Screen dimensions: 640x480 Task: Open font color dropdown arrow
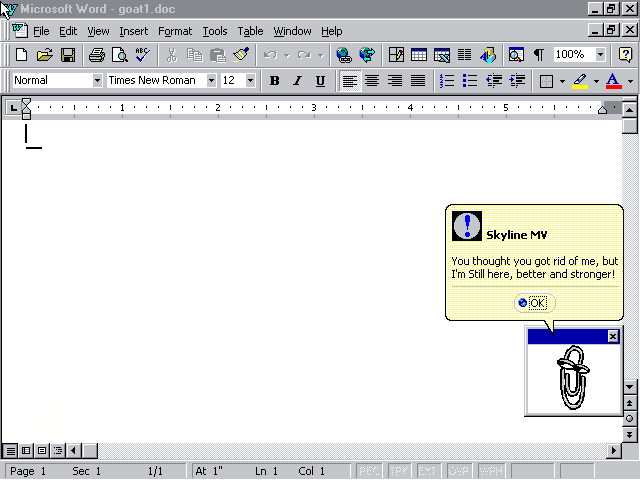tap(631, 81)
